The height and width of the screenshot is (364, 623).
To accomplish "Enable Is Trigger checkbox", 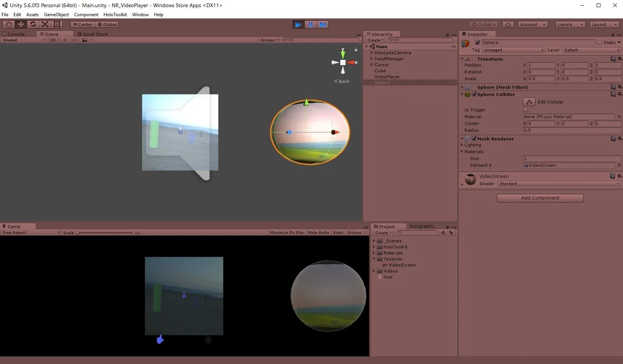I will 526,110.
